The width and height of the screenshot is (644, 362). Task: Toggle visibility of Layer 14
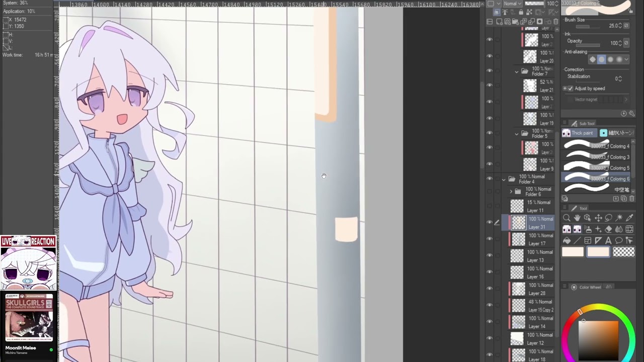click(x=490, y=322)
